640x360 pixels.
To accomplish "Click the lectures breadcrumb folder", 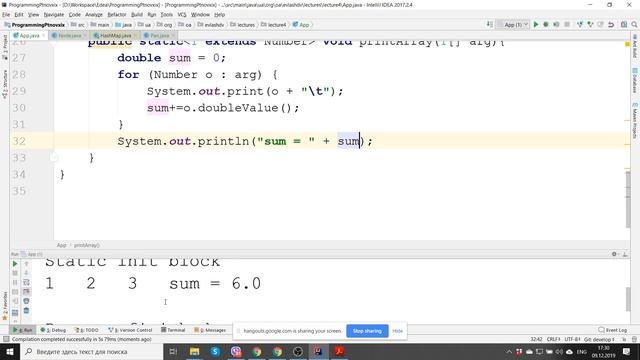I will pyautogui.click(x=243, y=25).
